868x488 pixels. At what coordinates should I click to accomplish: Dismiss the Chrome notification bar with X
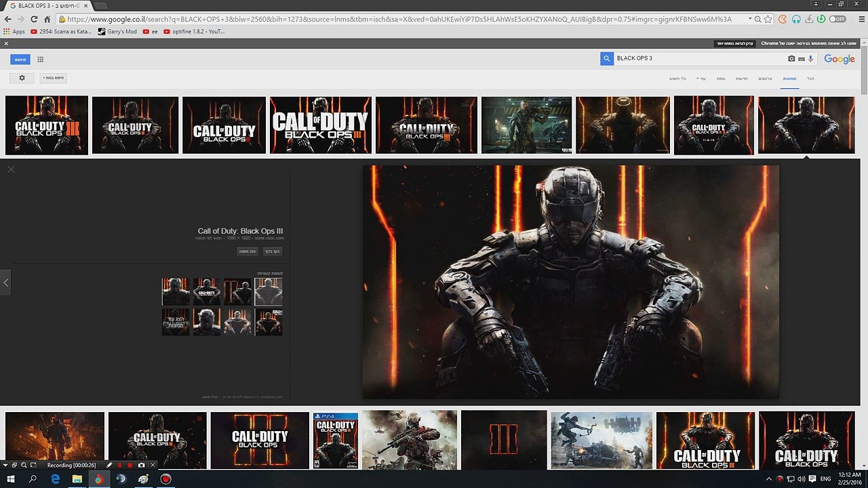(x=6, y=43)
